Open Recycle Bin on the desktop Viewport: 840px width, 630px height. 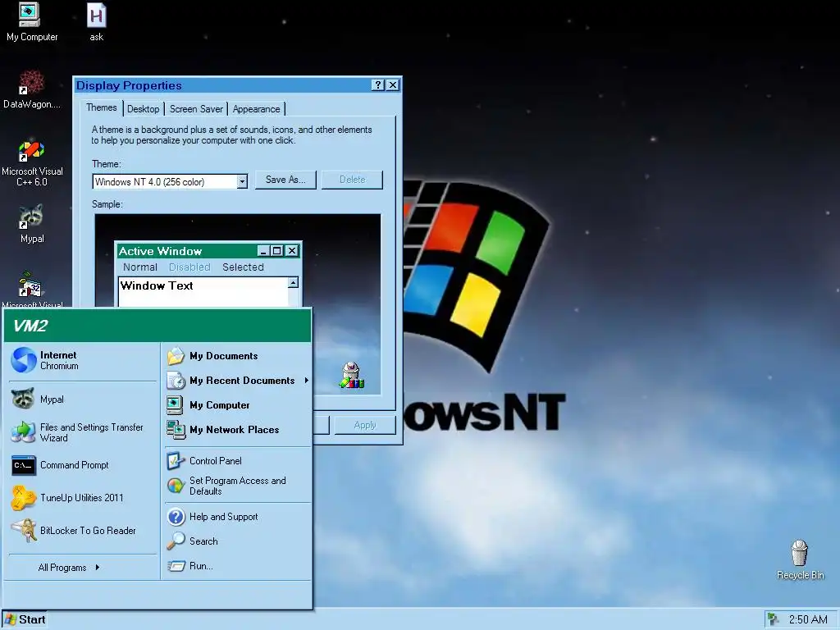[x=800, y=559]
